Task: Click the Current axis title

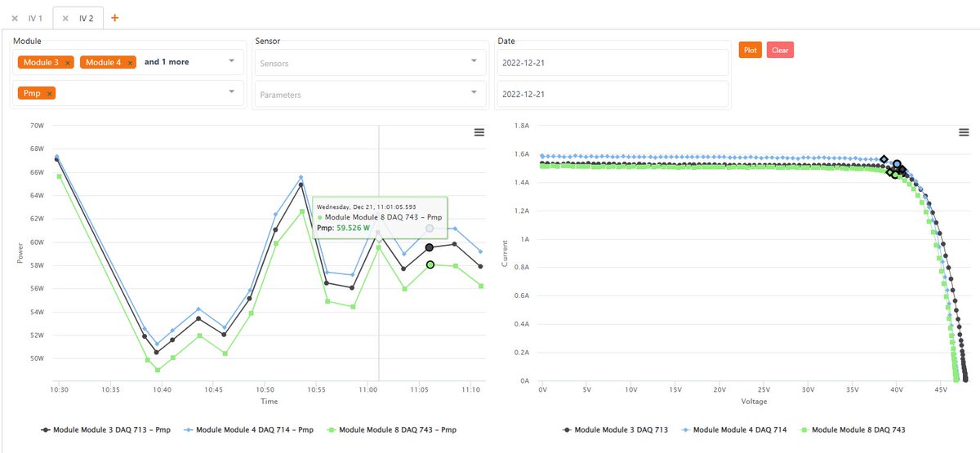Action: pos(506,254)
